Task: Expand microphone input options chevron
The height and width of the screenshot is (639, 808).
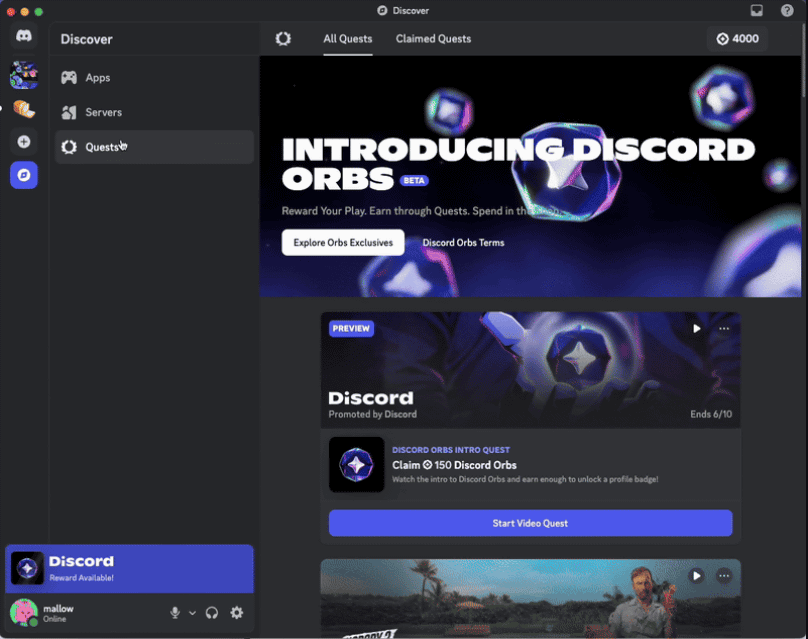Action: 192,613
